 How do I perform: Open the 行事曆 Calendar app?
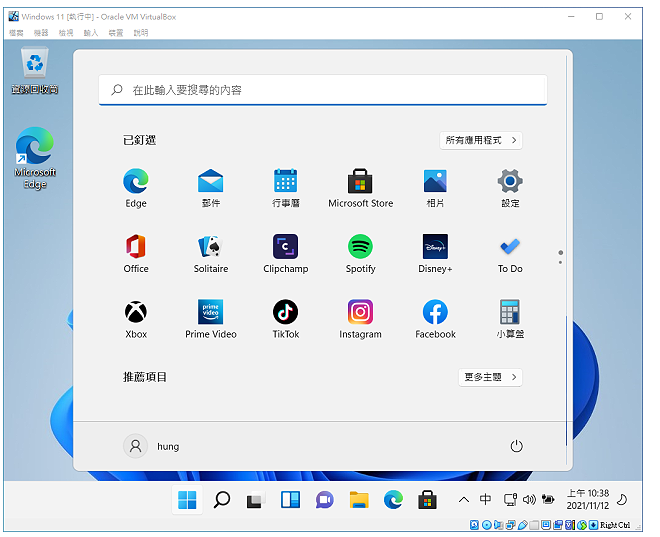click(x=285, y=189)
